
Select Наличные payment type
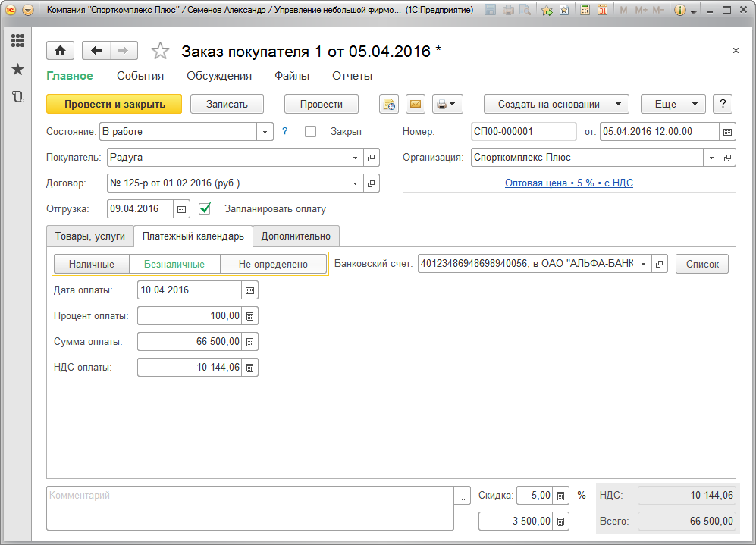[92, 264]
